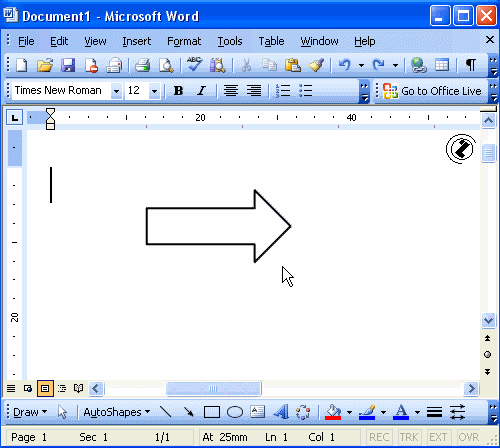500x448 pixels.
Task: Choose the Oval drawing tool
Action: pos(235,412)
